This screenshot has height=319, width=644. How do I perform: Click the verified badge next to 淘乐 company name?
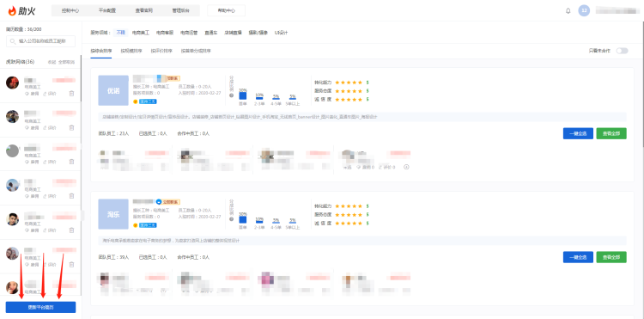pos(159,202)
